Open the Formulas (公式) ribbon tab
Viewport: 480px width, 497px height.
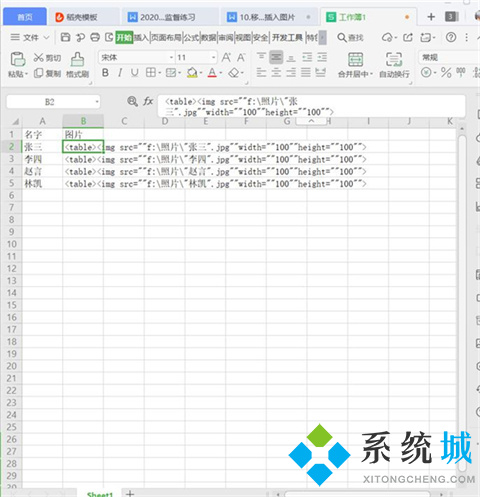pyautogui.click(x=191, y=37)
